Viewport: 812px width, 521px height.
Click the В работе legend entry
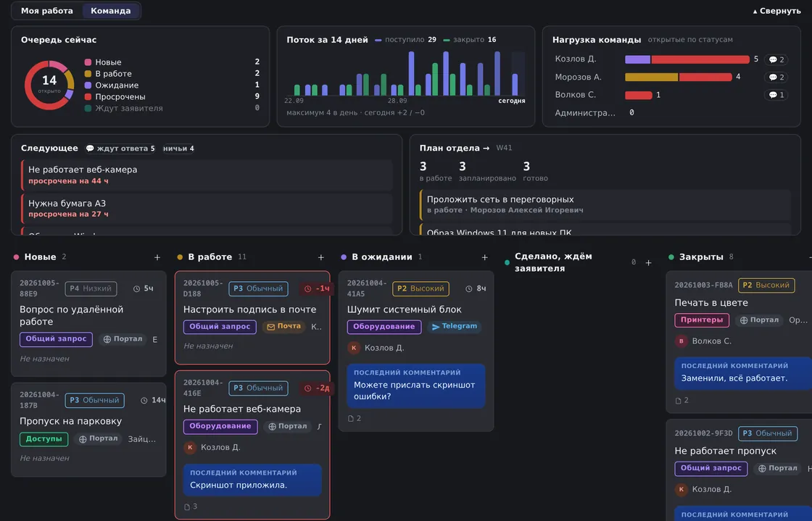(x=172, y=73)
